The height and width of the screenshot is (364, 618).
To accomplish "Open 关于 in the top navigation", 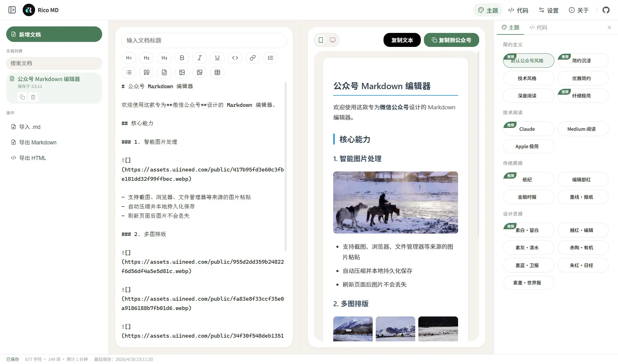I will coord(579,10).
